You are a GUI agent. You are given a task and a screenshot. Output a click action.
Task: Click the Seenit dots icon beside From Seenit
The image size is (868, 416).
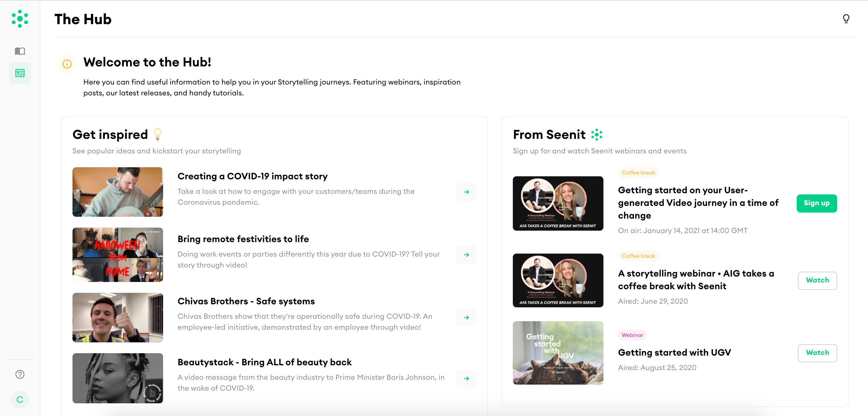point(597,134)
